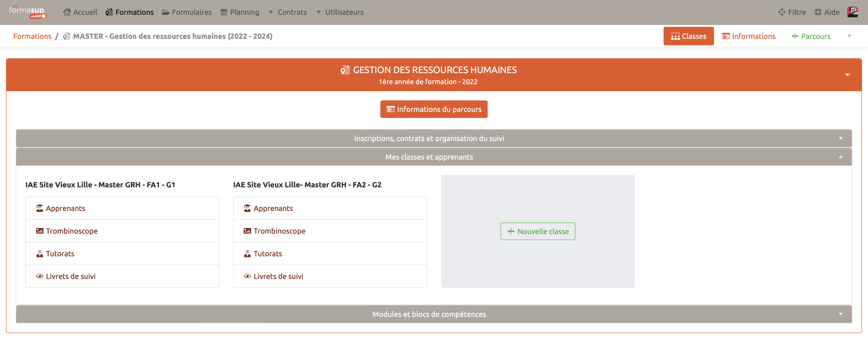Switch to the Informations tab
868x340 pixels.
click(748, 36)
